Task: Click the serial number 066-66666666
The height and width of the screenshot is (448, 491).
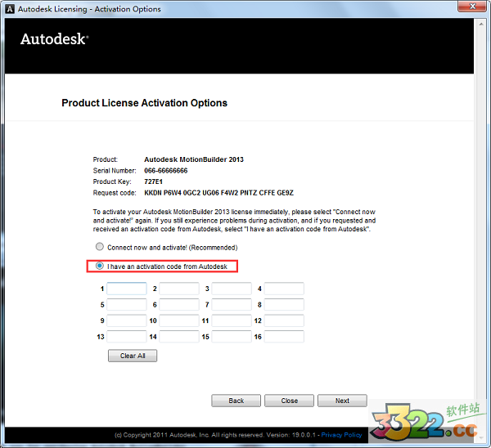Action: click(x=166, y=171)
